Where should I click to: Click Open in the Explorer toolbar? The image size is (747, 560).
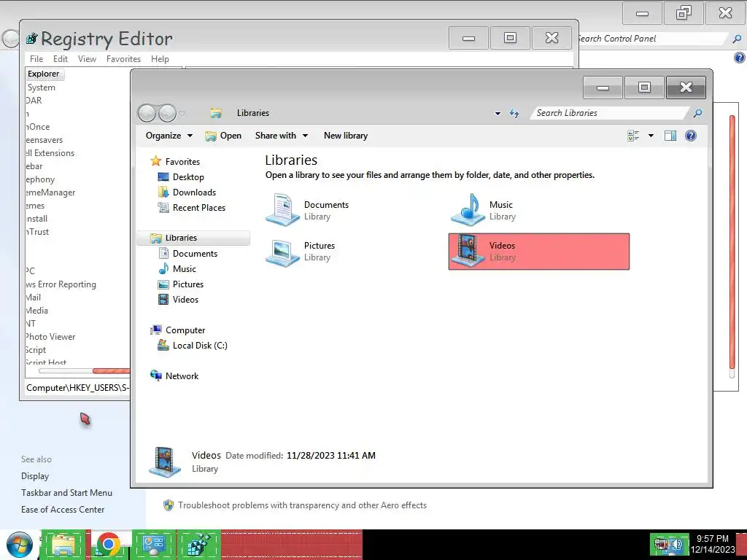click(x=223, y=136)
